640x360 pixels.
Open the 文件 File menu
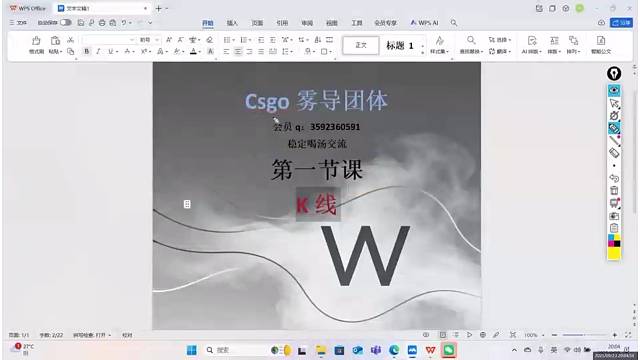(x=18, y=23)
